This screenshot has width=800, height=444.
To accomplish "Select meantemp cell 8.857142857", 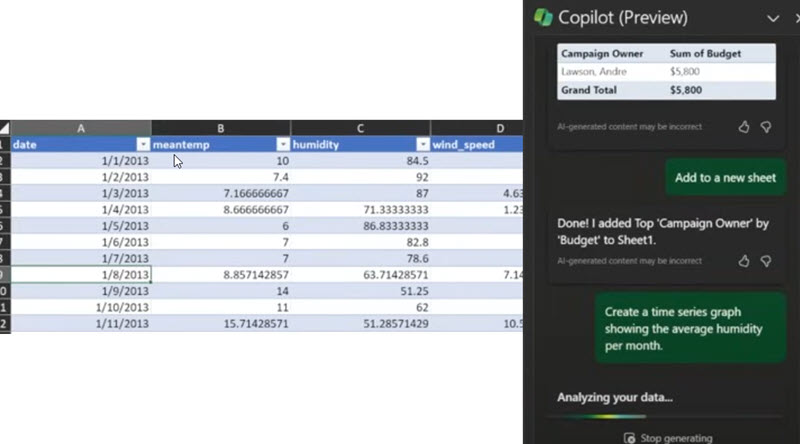I will coord(221,275).
